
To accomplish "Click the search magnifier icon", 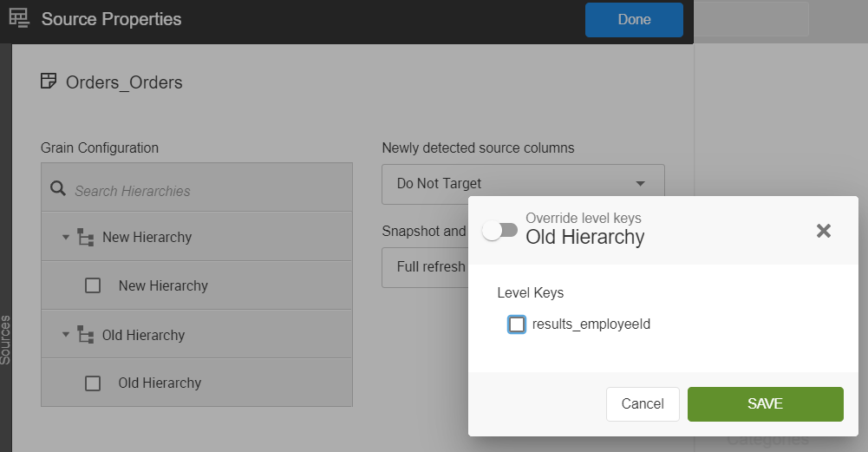I will pyautogui.click(x=58, y=189).
